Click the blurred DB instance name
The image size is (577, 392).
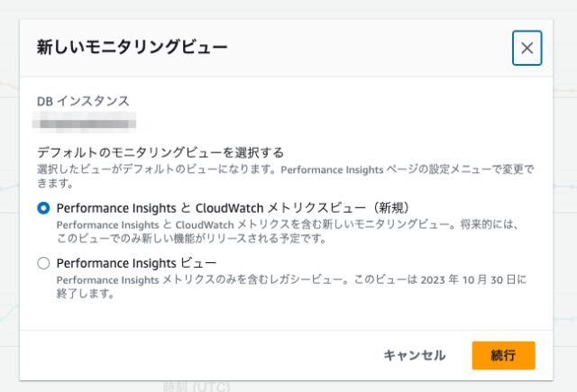coord(84,120)
